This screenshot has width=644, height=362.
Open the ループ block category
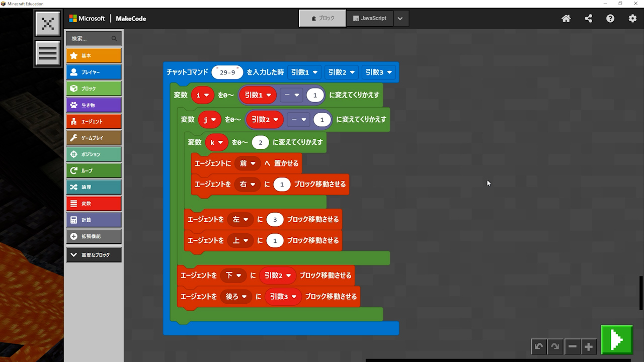point(94,170)
